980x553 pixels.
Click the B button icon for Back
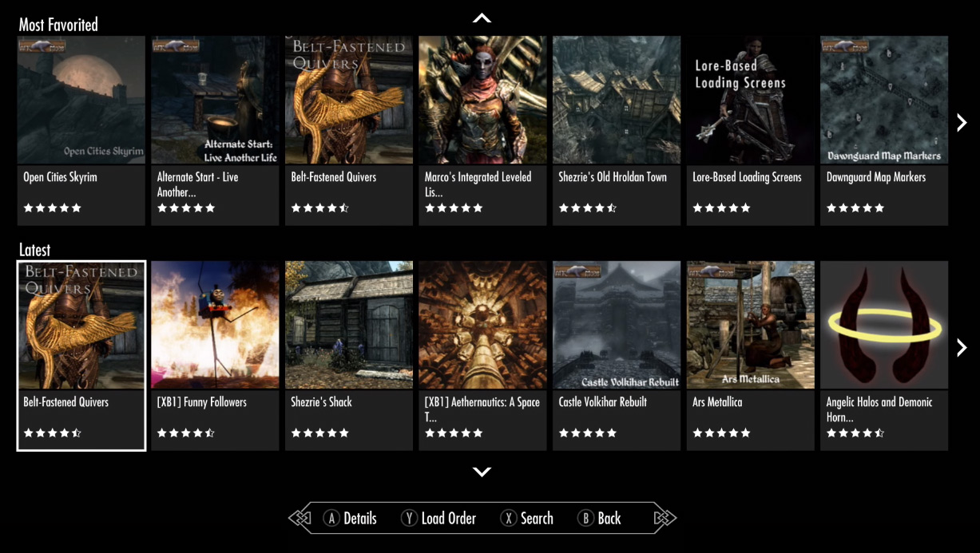tap(585, 518)
